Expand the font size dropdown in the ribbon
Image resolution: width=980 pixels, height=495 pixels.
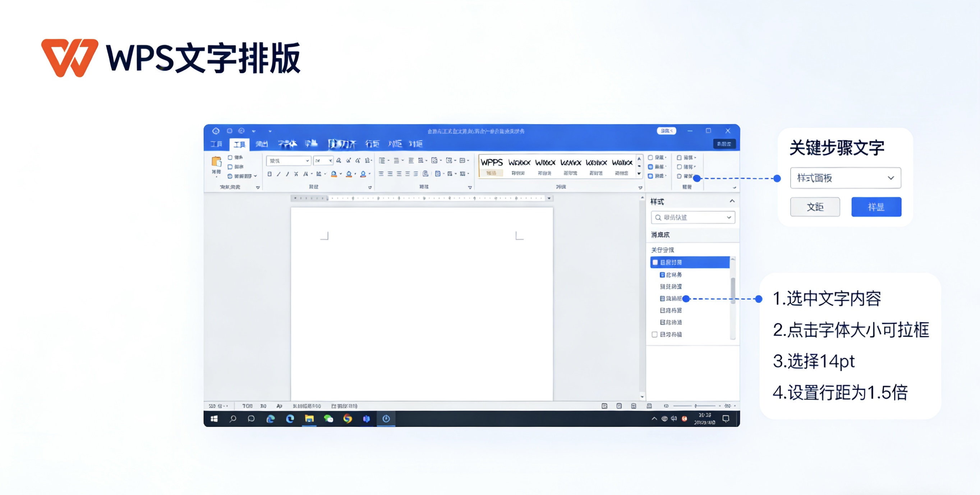coord(331,160)
